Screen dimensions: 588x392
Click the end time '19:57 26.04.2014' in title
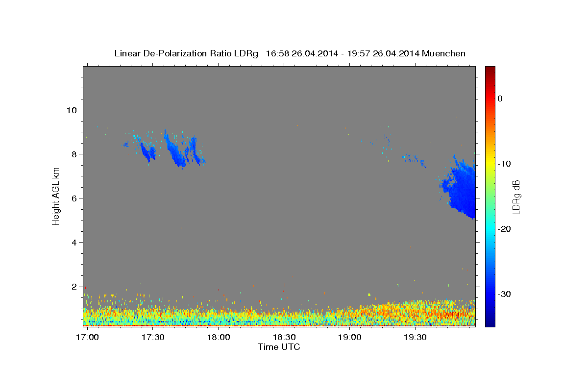[383, 53]
